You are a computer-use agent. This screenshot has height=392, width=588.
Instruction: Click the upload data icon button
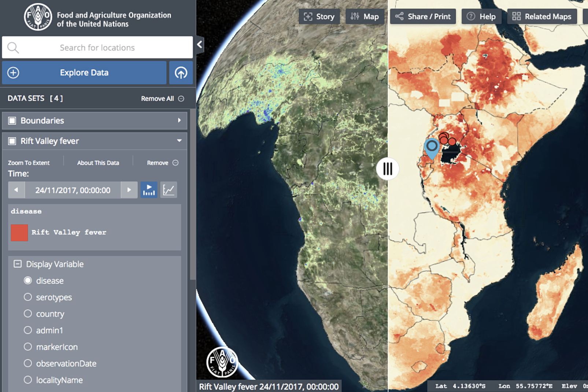[181, 73]
